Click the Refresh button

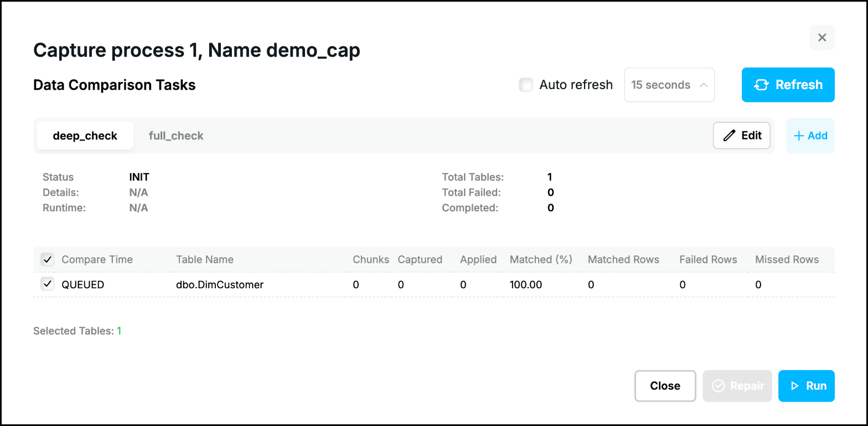pos(788,85)
